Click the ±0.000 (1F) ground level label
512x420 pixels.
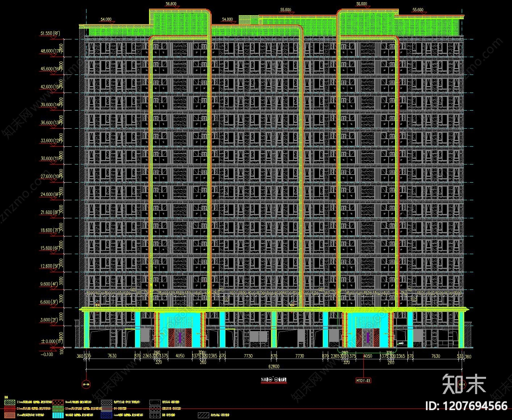click(x=52, y=341)
